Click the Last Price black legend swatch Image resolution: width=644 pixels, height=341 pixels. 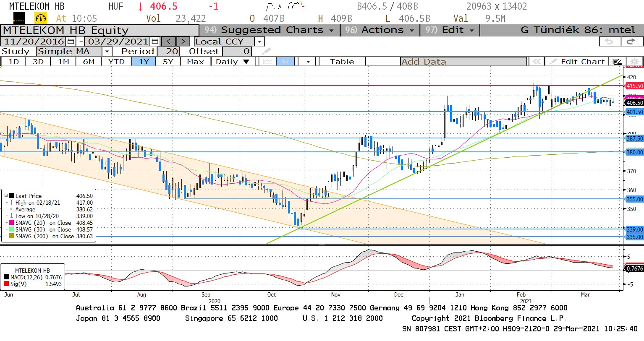[x=11, y=196]
